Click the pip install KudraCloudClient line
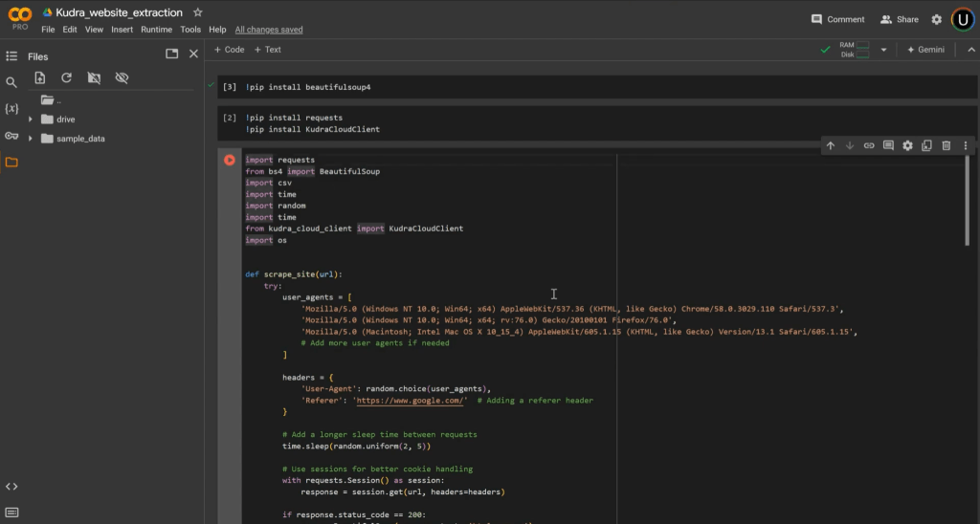Image resolution: width=980 pixels, height=524 pixels. 313,129
